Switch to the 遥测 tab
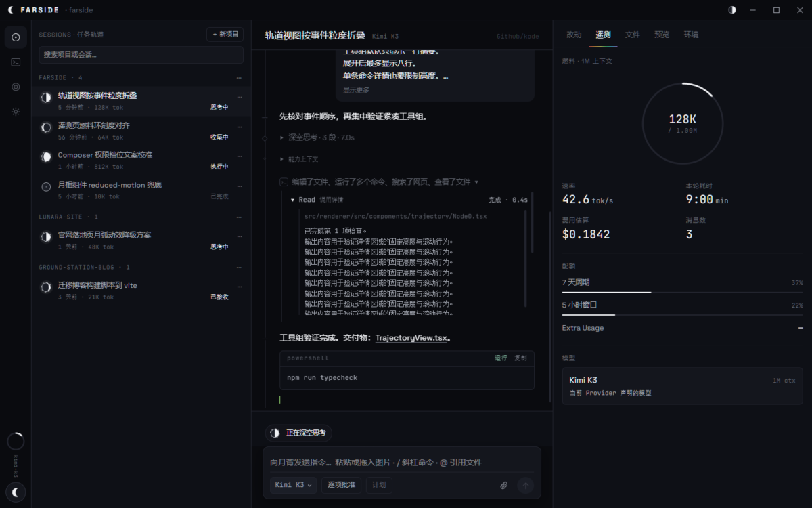 [603, 35]
